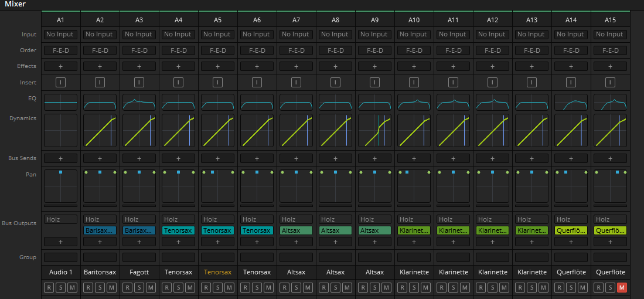Select the Audio 1 track name

coord(60,272)
